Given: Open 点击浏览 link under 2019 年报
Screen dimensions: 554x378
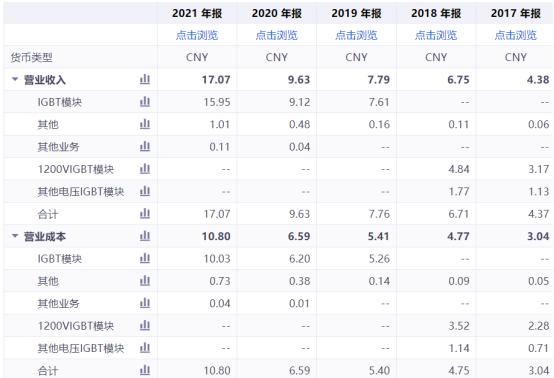Looking at the screenshot, I should pyautogui.click(x=356, y=35).
